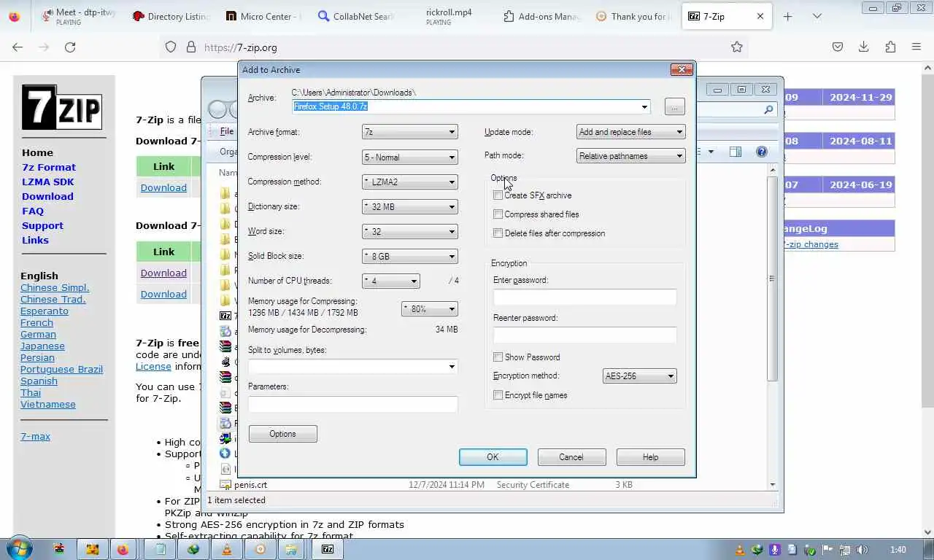
Task: Open the LZMA SDK sidebar link
Action: pos(48,182)
